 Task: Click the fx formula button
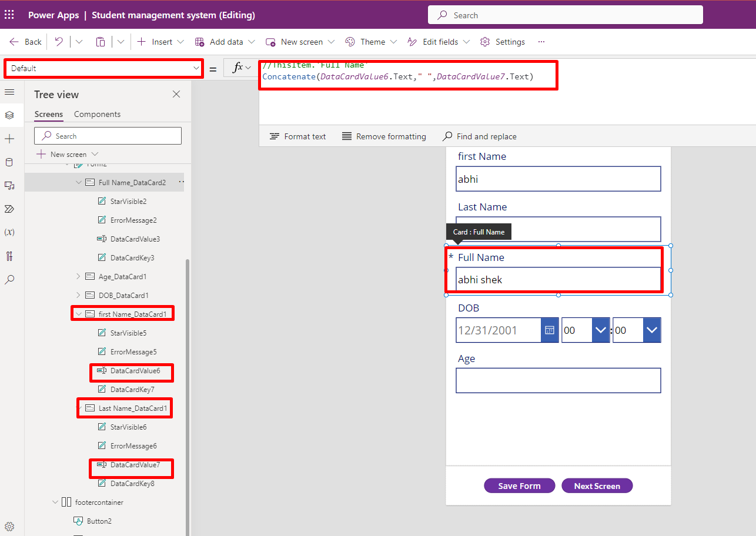coord(242,68)
